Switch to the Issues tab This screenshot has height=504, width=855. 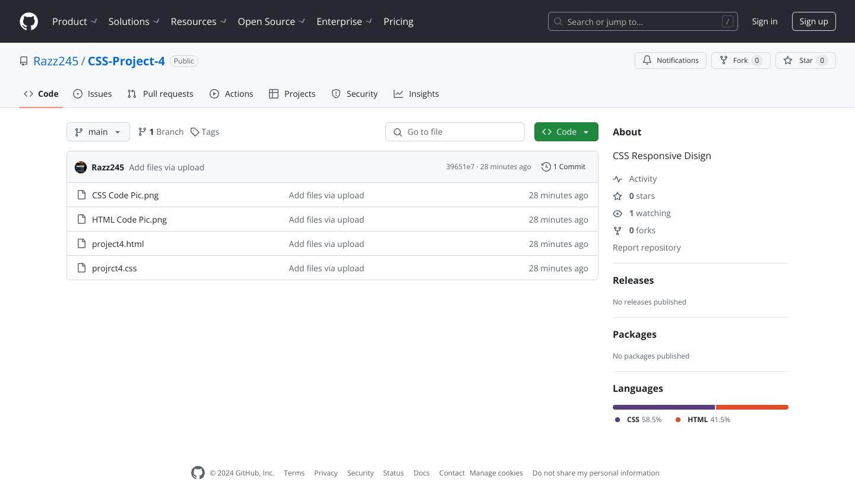click(x=93, y=94)
